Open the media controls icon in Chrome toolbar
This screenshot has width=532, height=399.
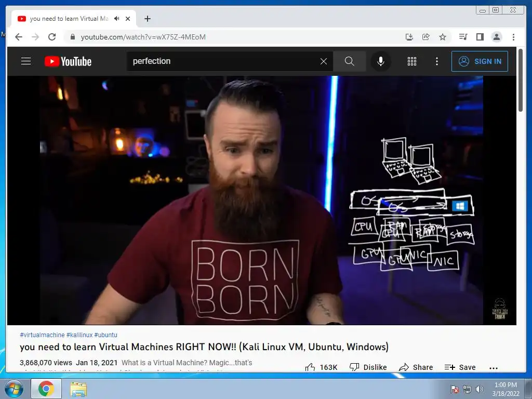tap(463, 37)
